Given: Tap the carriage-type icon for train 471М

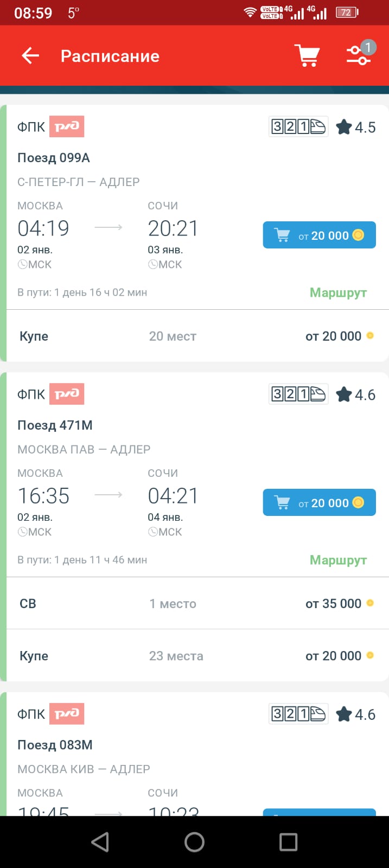Looking at the screenshot, I should pyautogui.click(x=298, y=394).
